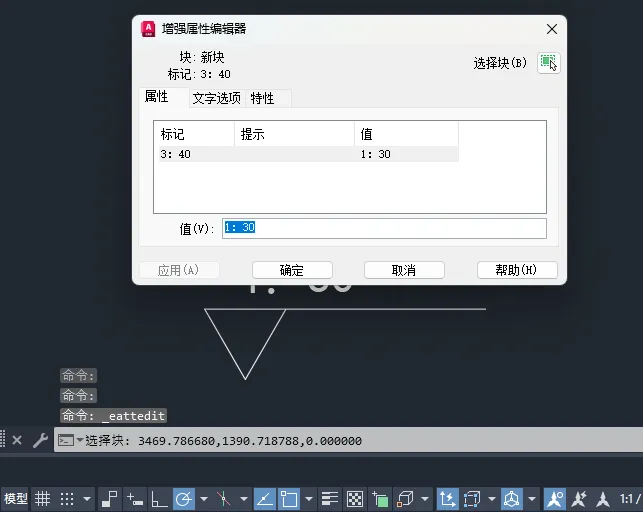Toggle Transparency checkerboard icon in status bar
This screenshot has width=643, height=512.
[355, 499]
